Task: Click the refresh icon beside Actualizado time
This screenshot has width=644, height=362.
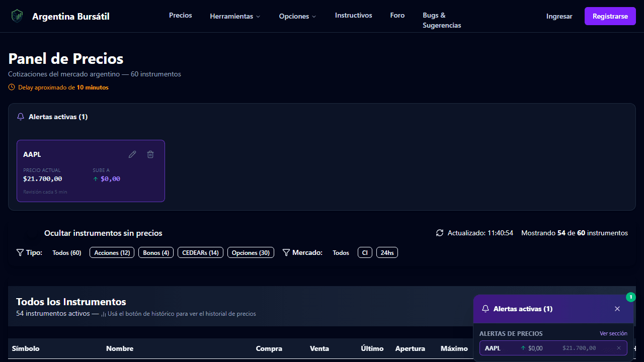Action: click(x=440, y=233)
